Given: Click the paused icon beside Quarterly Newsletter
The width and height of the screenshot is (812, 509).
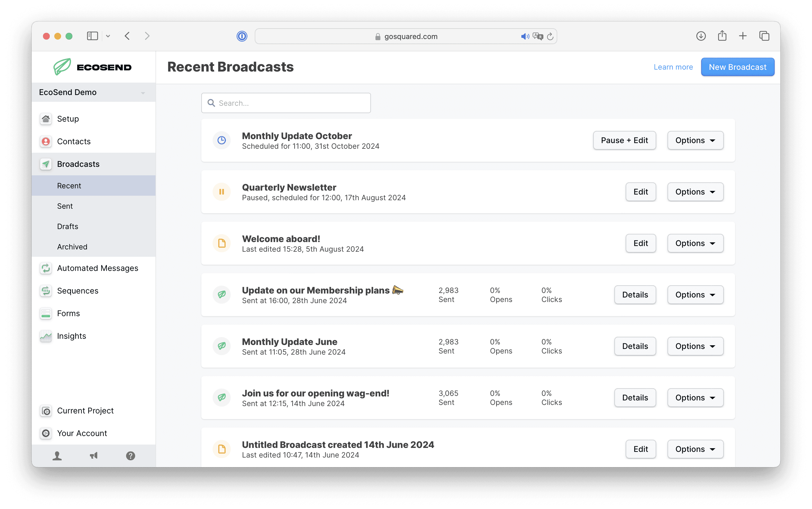Looking at the screenshot, I should [221, 191].
